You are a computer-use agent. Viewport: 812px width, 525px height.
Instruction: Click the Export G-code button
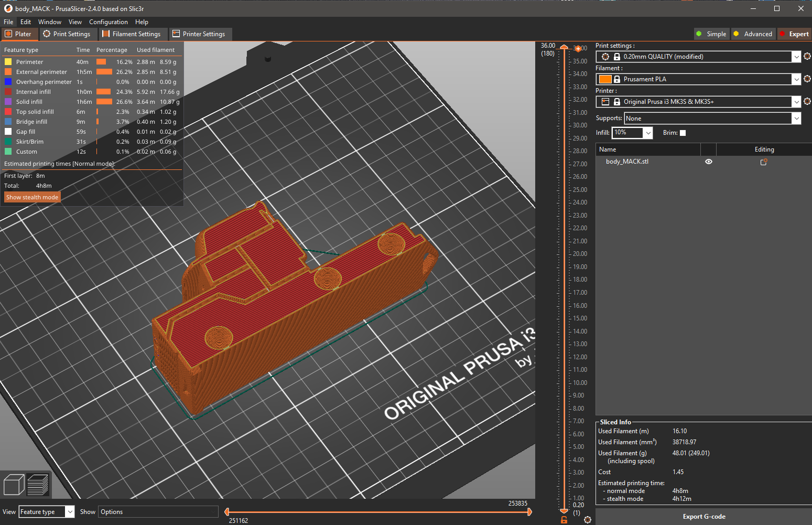704,517
